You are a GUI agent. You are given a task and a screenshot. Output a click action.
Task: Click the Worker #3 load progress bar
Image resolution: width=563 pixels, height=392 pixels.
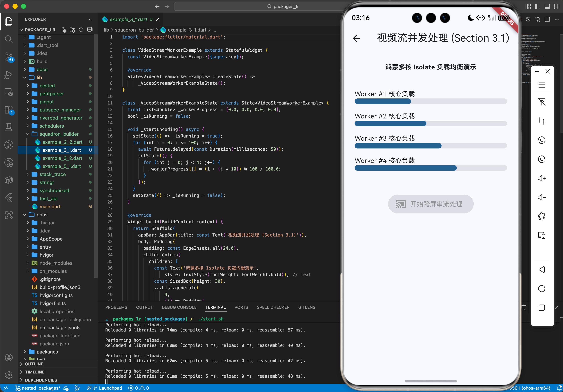(x=431, y=146)
